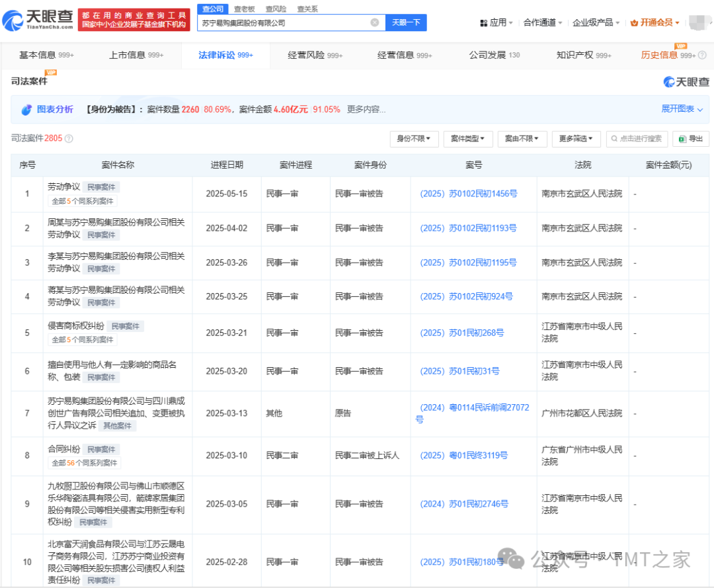Screen dimensions: 714x588
Task: Click the question mark beside 司法案件2805
Action: 69,138
